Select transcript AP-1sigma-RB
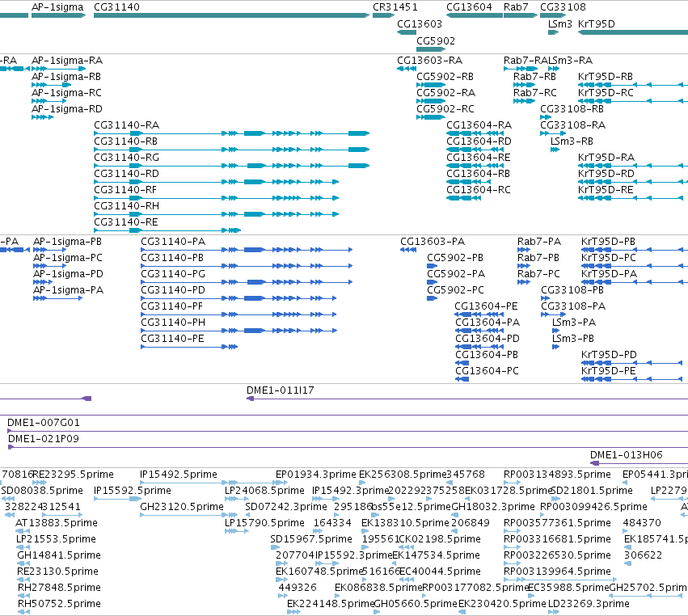Image resolution: width=688 pixels, height=616 pixels. (51, 85)
